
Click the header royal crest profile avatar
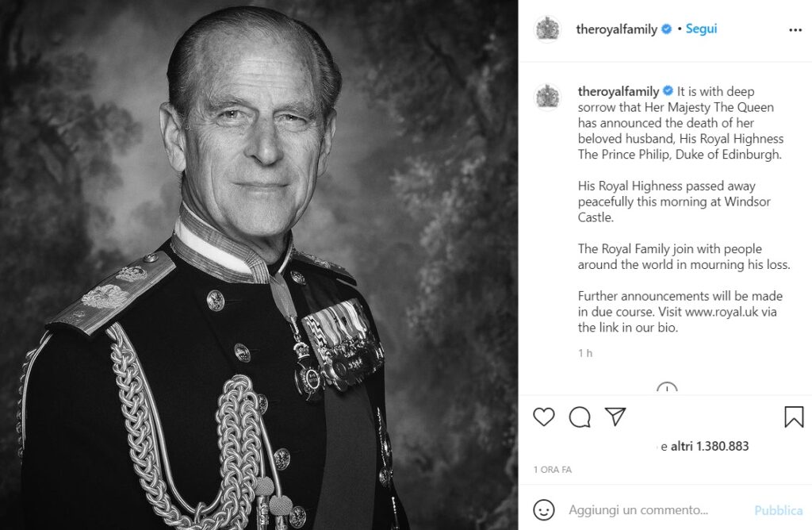point(548,29)
